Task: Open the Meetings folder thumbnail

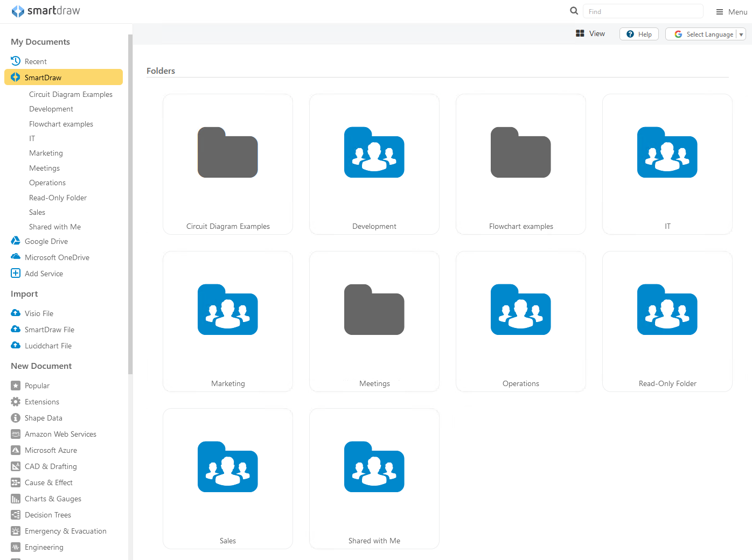Action: click(374, 310)
